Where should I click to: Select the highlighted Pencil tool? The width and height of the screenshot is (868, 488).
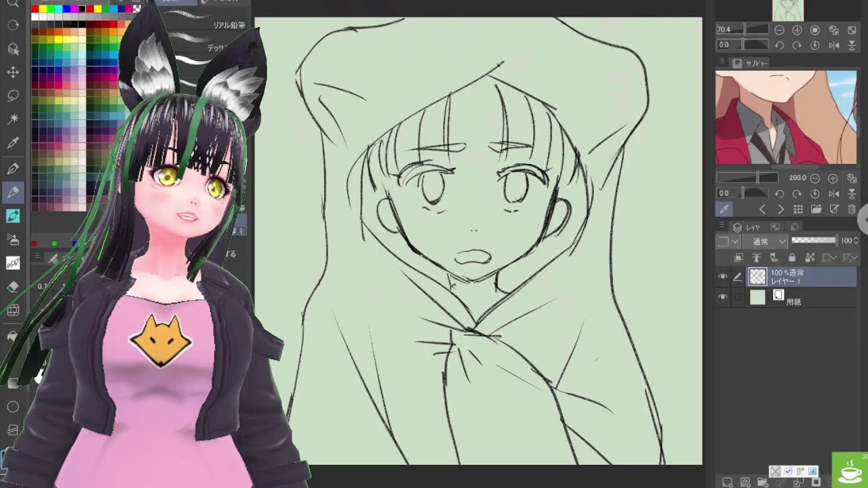tap(12, 192)
